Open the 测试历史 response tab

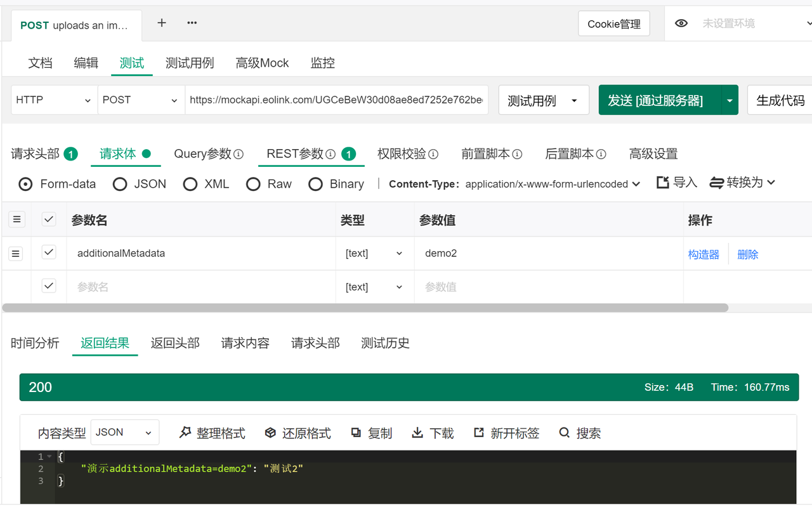point(386,343)
